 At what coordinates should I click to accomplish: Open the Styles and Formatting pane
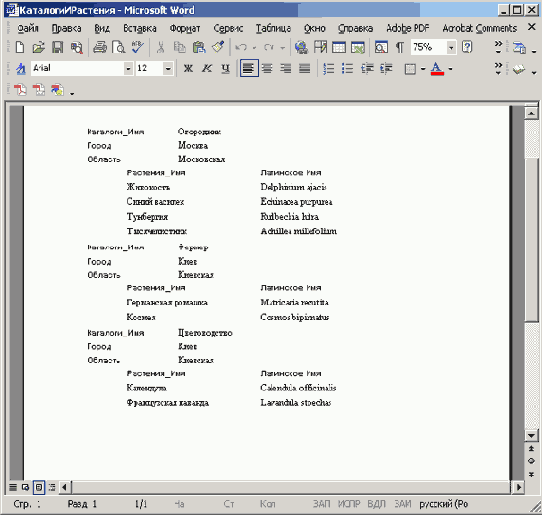pos(21,68)
